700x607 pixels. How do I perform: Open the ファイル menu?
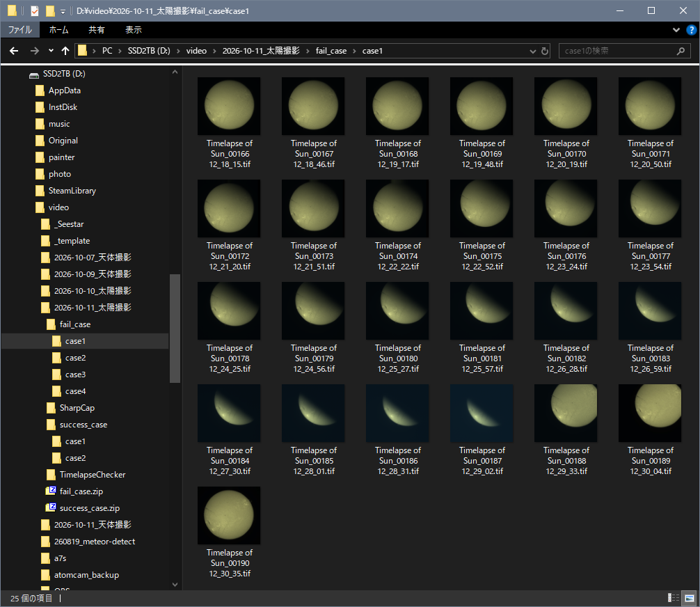[x=20, y=30]
